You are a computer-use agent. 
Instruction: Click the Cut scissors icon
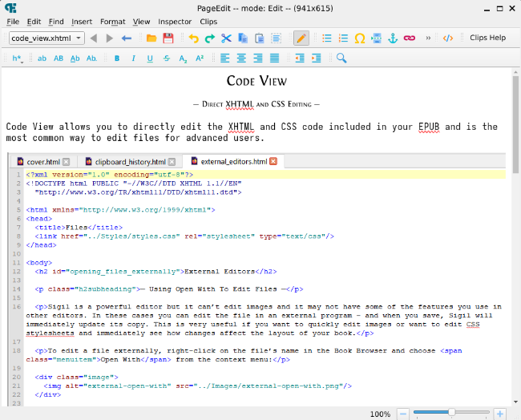coord(226,38)
